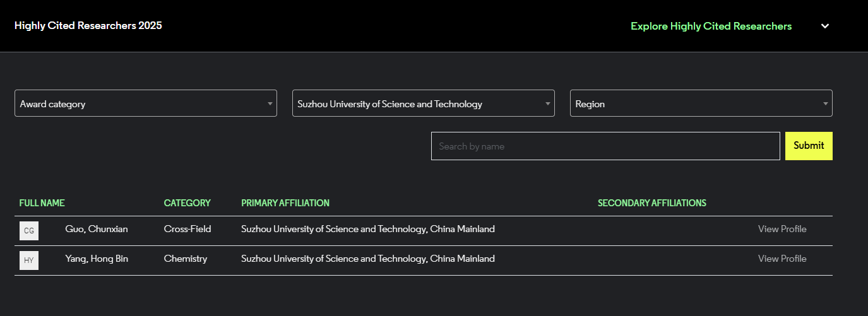Select the Yang, Hong Bin name entry
This screenshot has height=316, width=868.
(97, 259)
